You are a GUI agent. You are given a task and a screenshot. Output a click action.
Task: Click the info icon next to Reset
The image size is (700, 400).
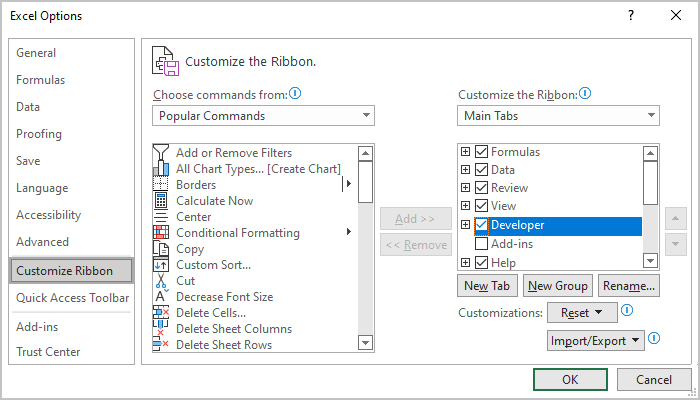[x=627, y=311]
